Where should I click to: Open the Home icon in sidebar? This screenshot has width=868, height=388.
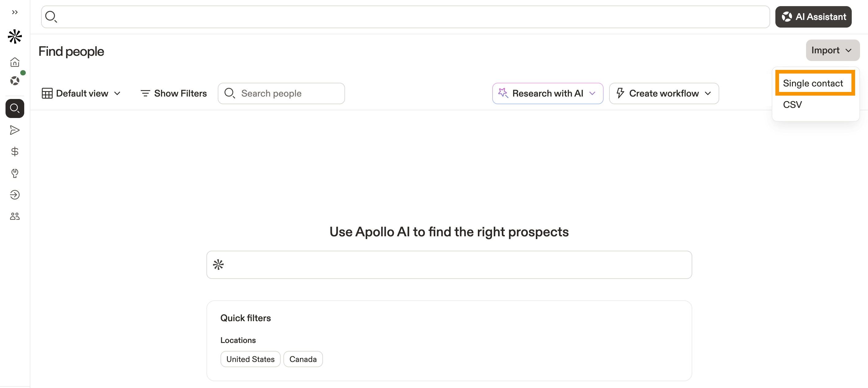tap(14, 62)
